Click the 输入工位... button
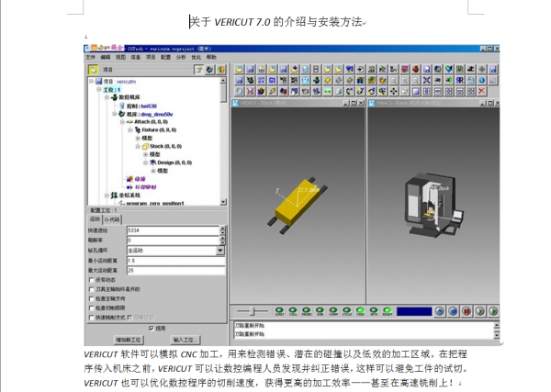The height and width of the screenshot is (392, 551). click(x=185, y=340)
